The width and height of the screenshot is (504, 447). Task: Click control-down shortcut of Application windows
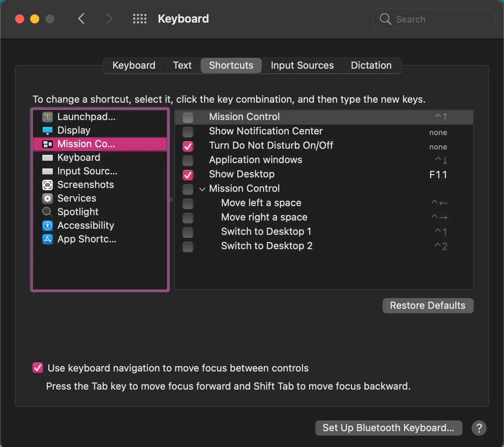pyautogui.click(x=441, y=160)
